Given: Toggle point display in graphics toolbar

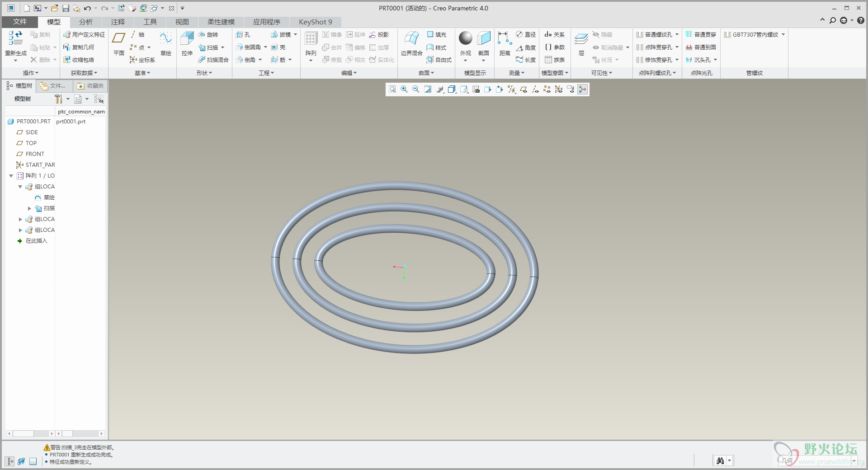Looking at the screenshot, I should [x=547, y=89].
